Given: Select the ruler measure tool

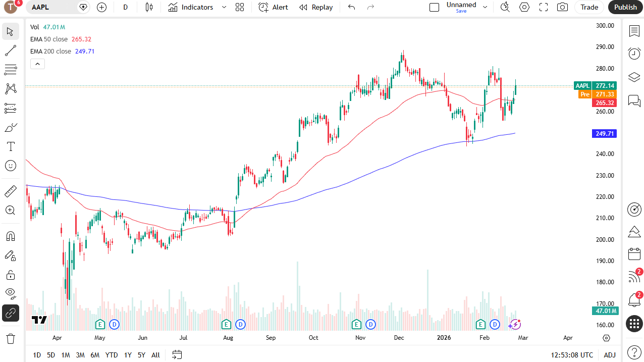Looking at the screenshot, I should point(11,191).
